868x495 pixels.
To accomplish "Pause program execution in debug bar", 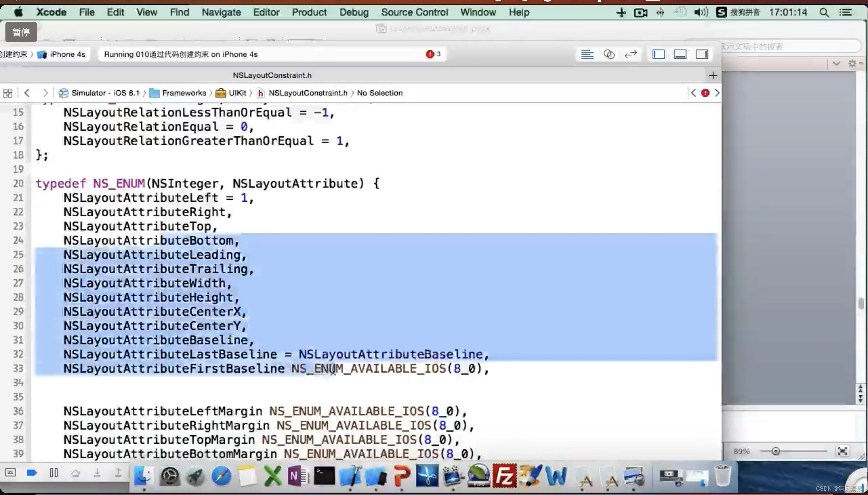I will pyautogui.click(x=54, y=473).
